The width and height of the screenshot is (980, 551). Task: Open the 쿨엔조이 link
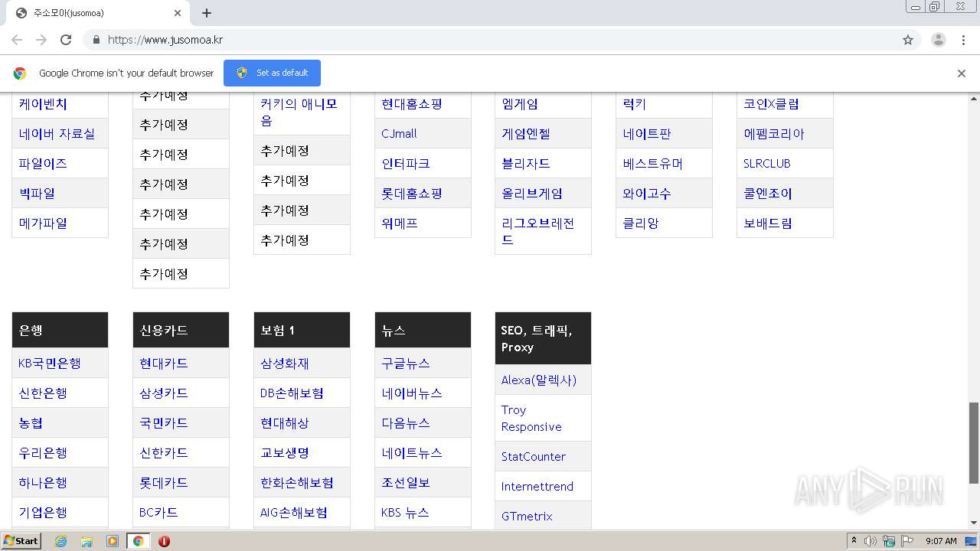768,194
